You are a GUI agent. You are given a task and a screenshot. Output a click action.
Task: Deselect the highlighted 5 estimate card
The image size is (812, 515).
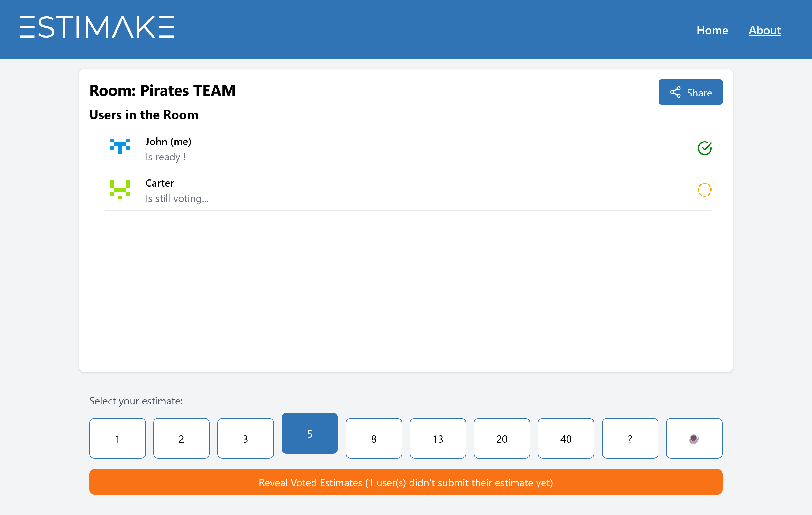click(309, 433)
